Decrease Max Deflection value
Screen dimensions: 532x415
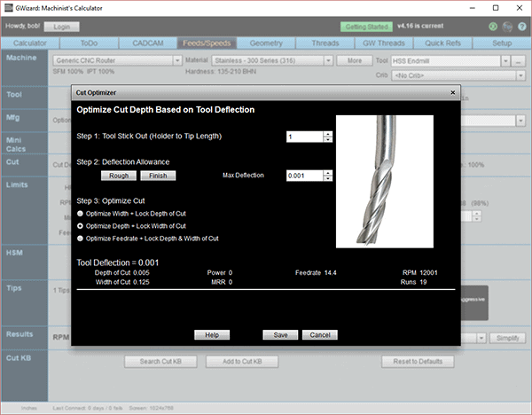pos(328,178)
